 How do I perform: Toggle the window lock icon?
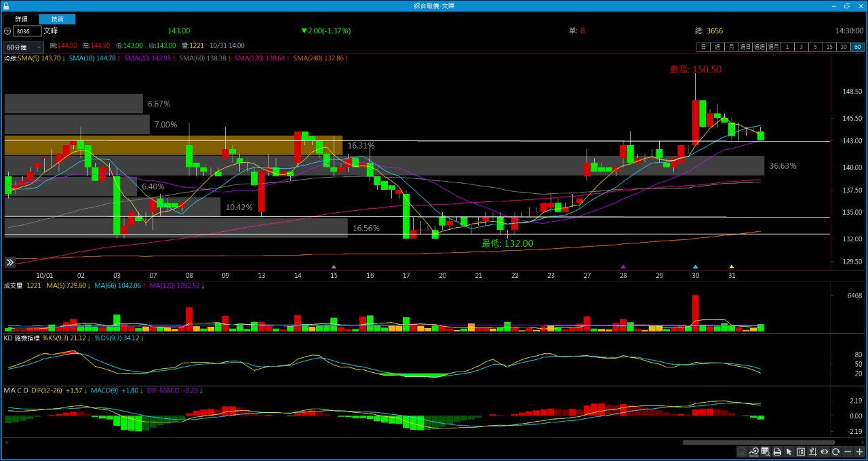pos(6,5)
